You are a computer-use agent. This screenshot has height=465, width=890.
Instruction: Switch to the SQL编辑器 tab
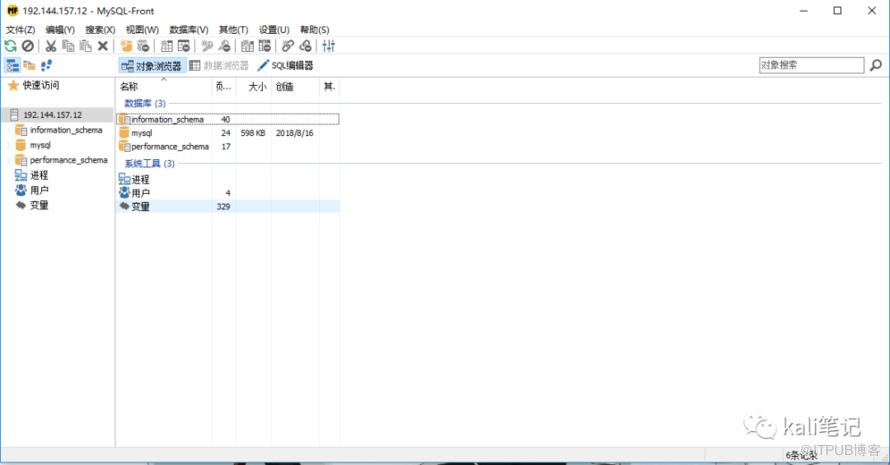click(x=285, y=66)
